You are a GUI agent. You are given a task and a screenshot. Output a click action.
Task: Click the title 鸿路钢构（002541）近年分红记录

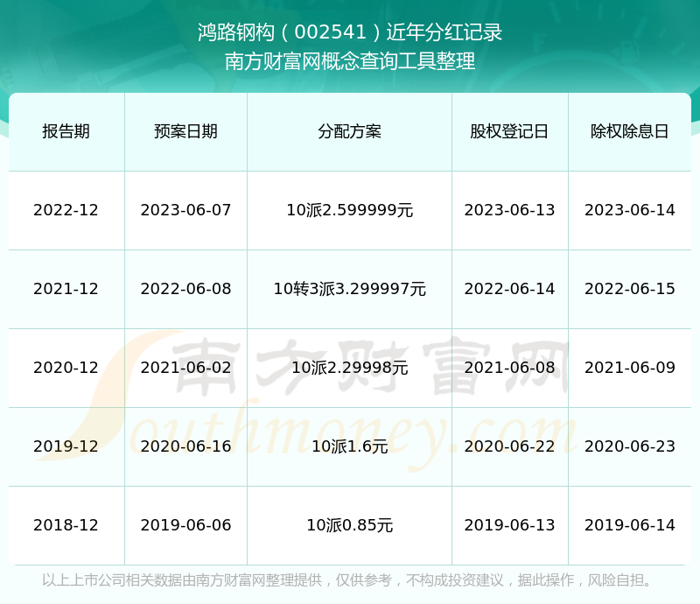pos(349,32)
